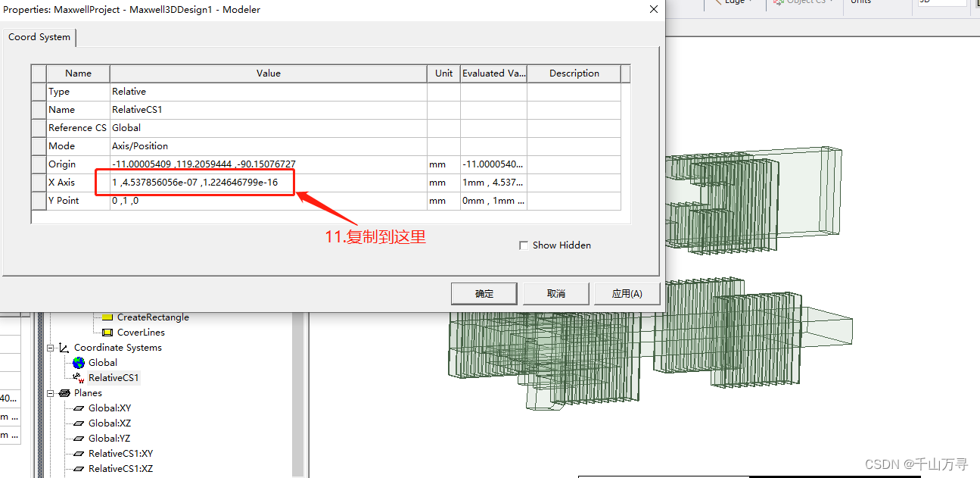Click the 'Y Point' name cell
This screenshot has width=980, height=478.
tap(78, 201)
